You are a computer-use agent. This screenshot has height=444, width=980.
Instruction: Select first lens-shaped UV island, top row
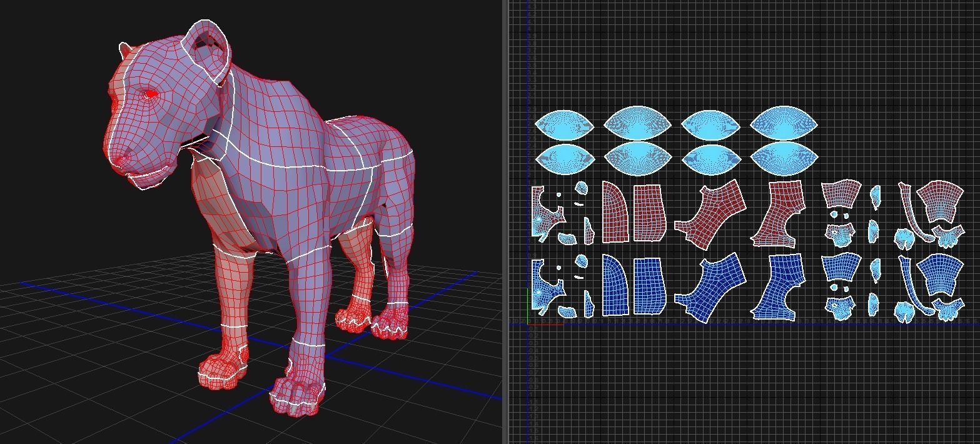point(564,125)
